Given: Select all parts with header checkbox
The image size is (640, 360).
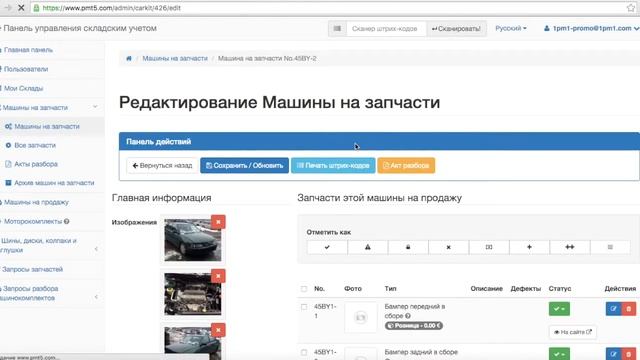Looking at the screenshot, I should pos(304,289).
